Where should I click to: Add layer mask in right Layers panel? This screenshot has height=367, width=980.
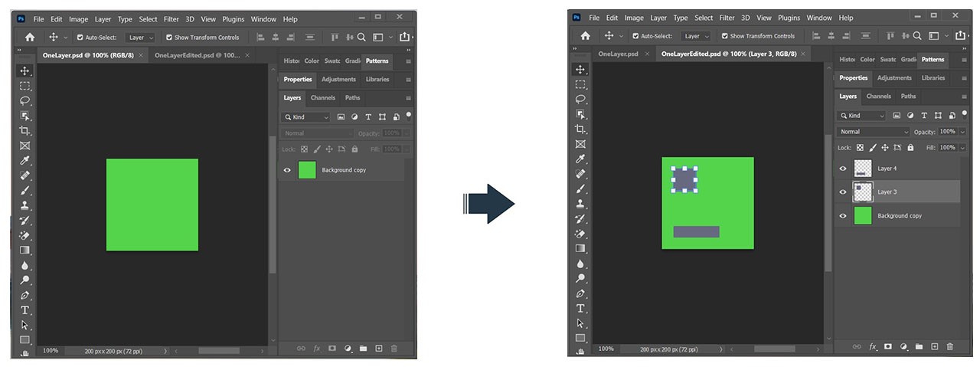point(888,347)
